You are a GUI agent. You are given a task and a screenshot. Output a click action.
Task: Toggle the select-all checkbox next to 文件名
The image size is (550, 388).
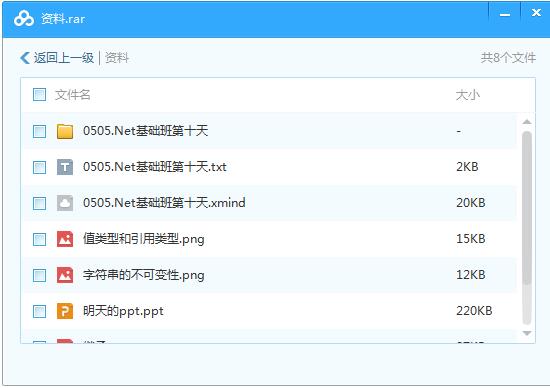pyautogui.click(x=39, y=95)
